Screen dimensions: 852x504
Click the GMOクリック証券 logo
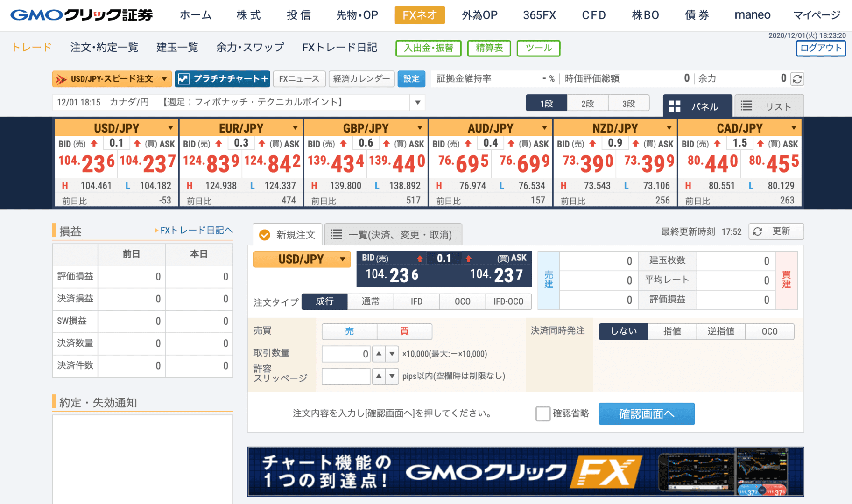coord(82,15)
